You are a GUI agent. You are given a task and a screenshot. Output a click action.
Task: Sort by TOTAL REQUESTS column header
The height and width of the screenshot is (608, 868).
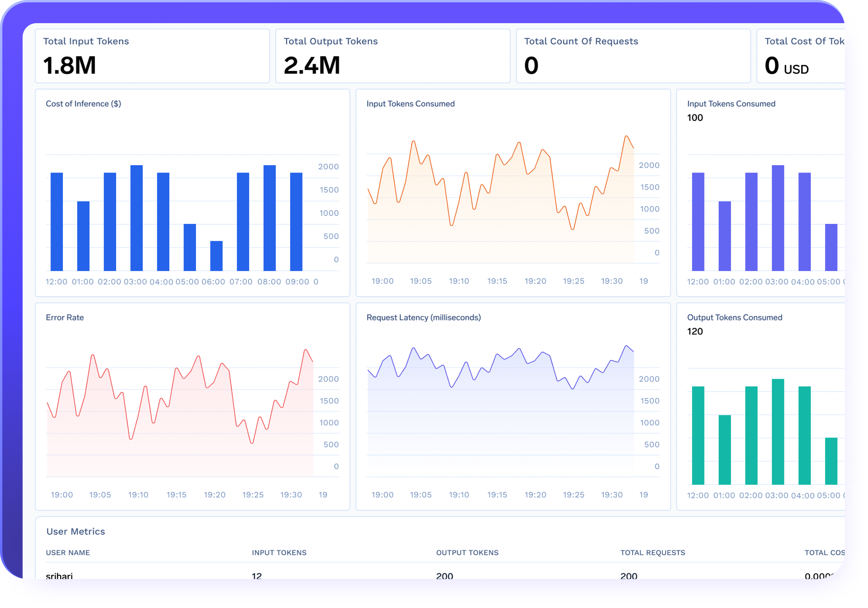[x=652, y=552]
